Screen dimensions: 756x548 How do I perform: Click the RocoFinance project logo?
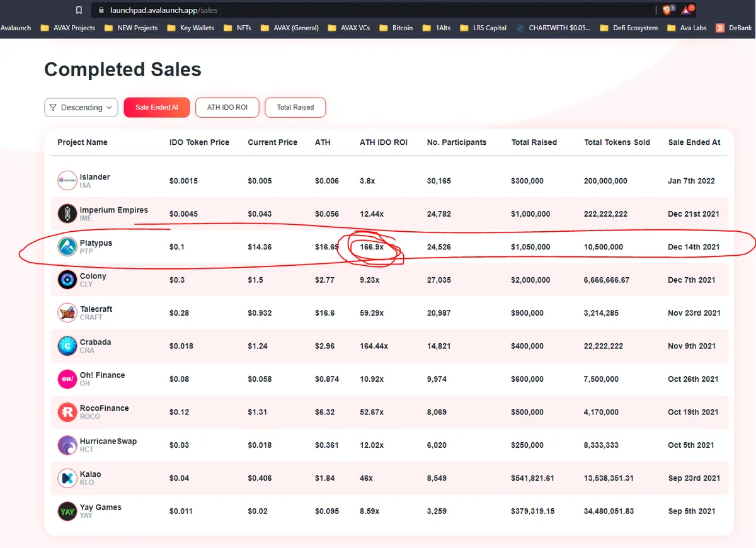(67, 412)
